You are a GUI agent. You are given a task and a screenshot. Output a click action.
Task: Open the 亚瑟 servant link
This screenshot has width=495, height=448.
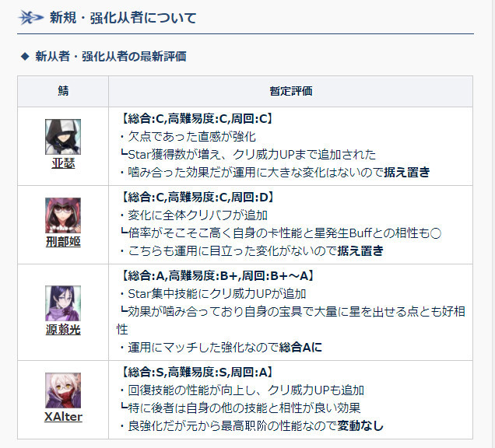63,163
